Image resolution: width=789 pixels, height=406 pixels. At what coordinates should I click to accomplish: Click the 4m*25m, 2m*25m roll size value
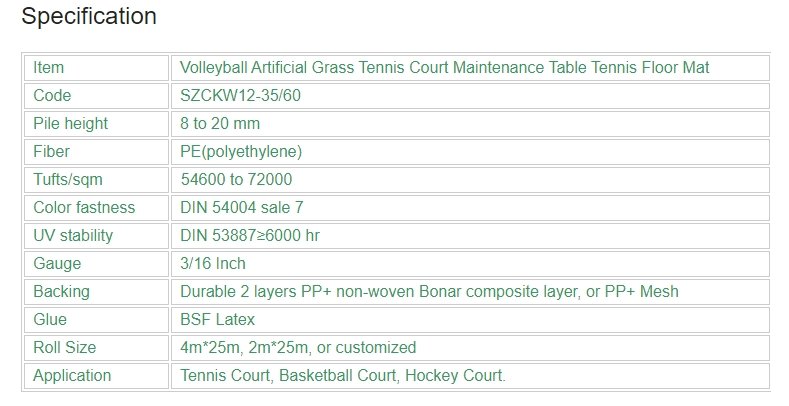coord(298,348)
